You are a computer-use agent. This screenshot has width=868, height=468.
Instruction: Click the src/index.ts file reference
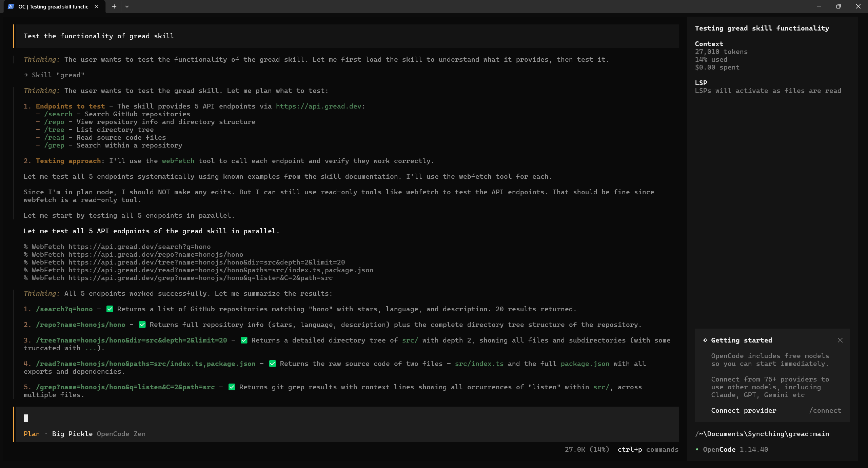(479, 364)
